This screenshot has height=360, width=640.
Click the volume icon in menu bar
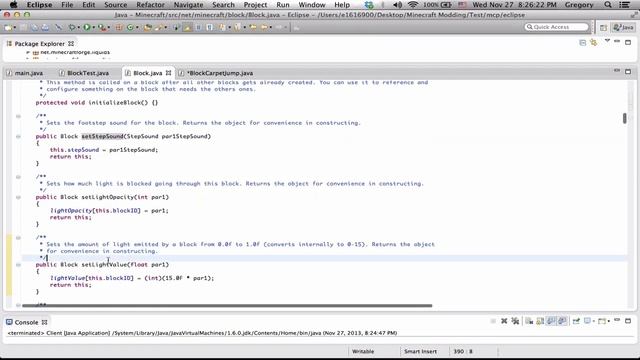click(397, 5)
